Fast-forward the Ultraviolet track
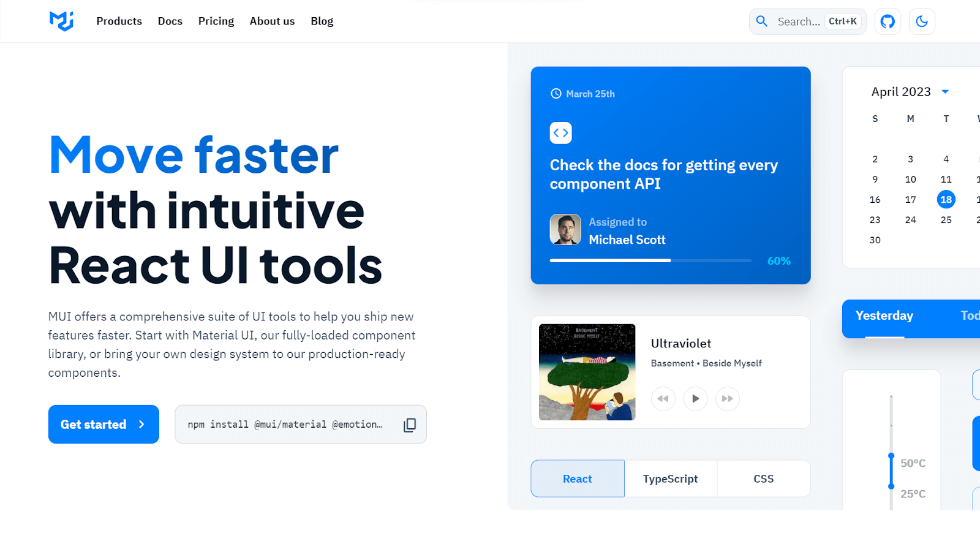This screenshot has width=980, height=560. click(x=727, y=399)
